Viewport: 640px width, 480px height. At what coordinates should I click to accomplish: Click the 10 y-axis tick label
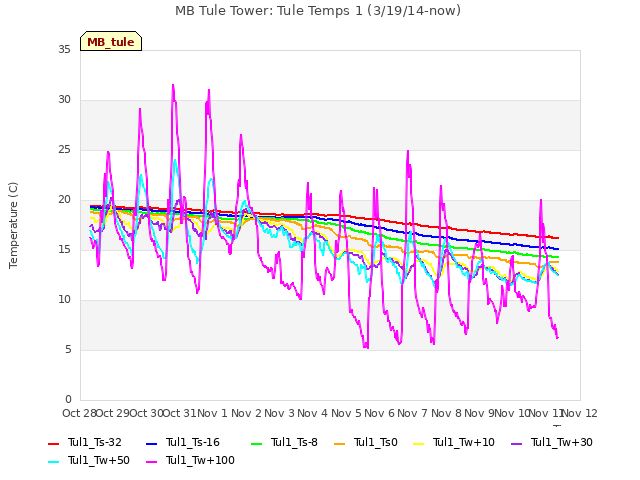click(x=64, y=300)
